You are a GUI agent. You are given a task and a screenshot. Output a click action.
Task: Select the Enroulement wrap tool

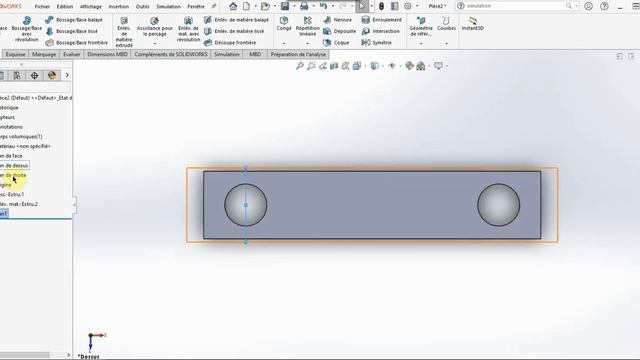381,20
